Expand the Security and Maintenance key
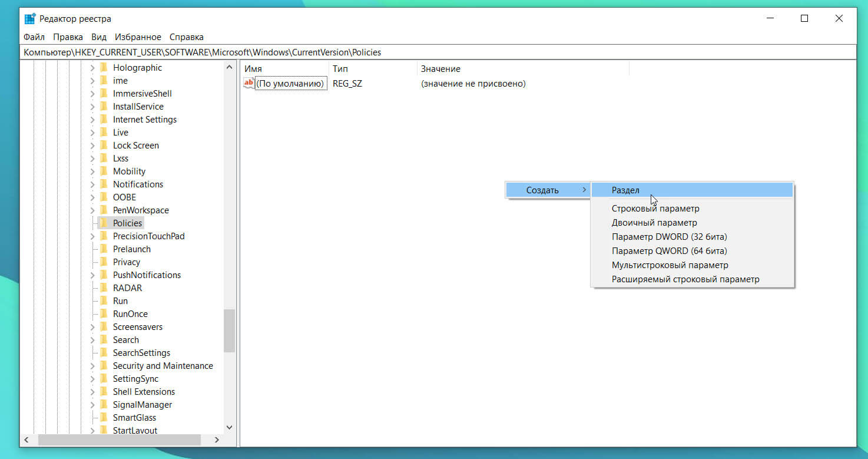The image size is (868, 459). [92, 366]
